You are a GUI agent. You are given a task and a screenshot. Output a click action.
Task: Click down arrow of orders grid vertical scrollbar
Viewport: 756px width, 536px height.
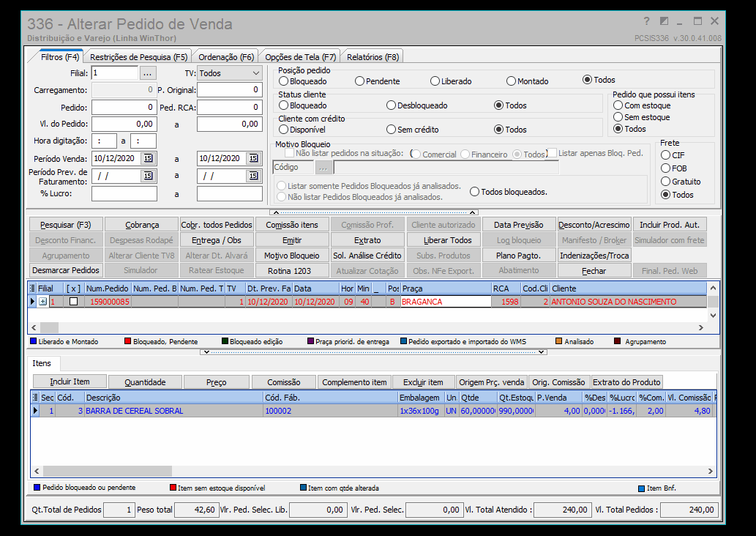point(713,315)
